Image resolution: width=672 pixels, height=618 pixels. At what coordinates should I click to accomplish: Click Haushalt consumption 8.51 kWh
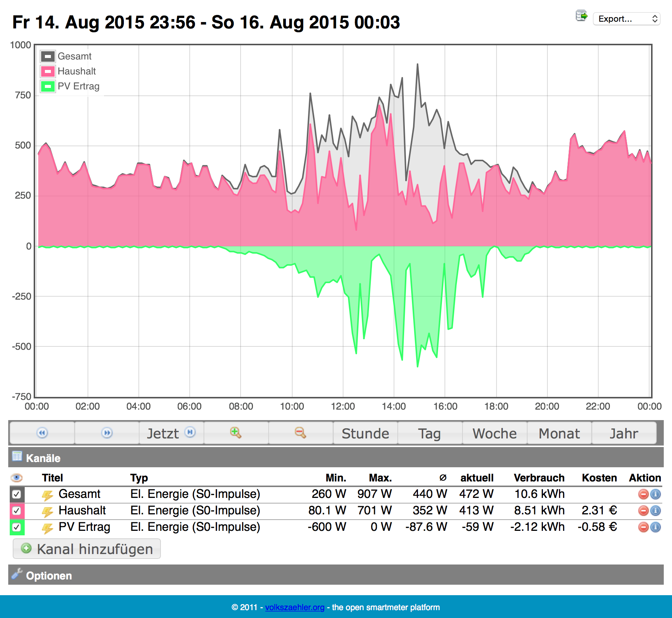pyautogui.click(x=539, y=510)
